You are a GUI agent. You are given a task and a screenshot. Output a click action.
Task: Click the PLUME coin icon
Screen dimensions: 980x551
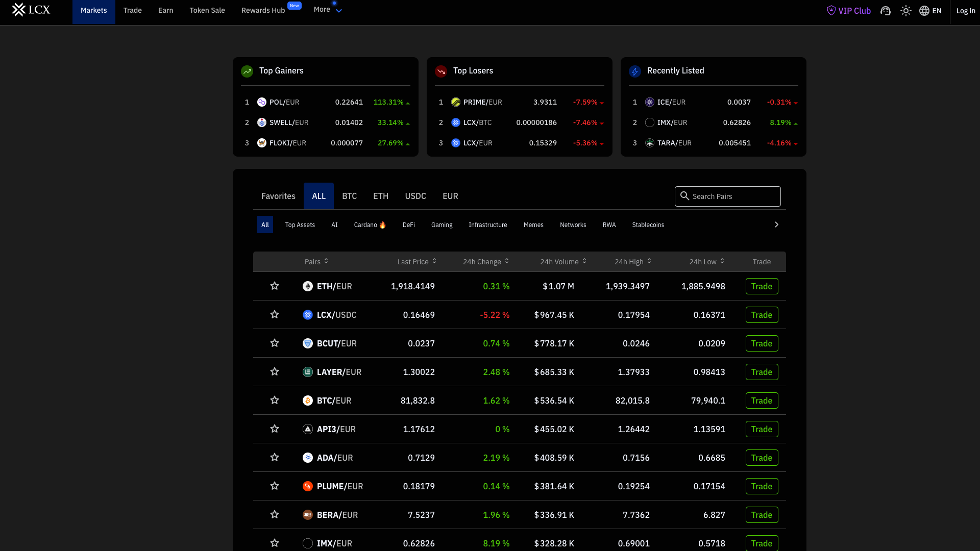pos(308,486)
